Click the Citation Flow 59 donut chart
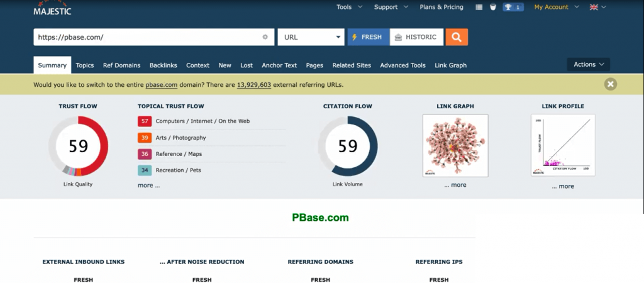The width and height of the screenshot is (644, 283). tap(347, 146)
